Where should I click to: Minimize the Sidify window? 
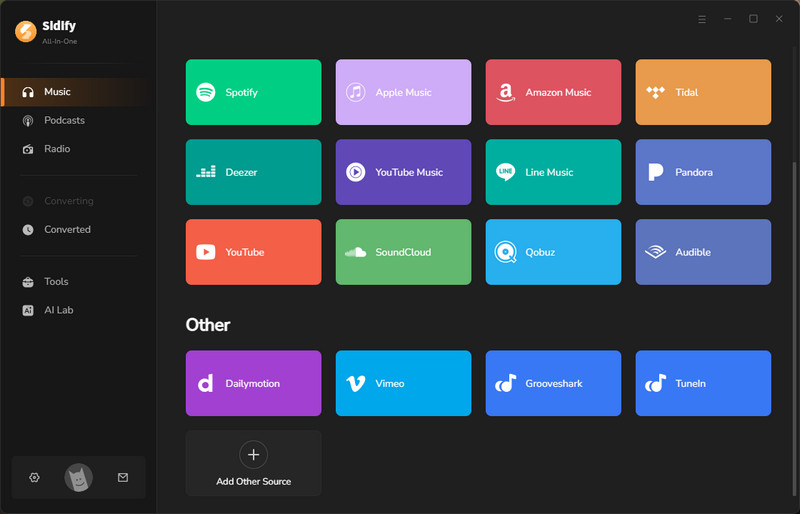pos(728,19)
